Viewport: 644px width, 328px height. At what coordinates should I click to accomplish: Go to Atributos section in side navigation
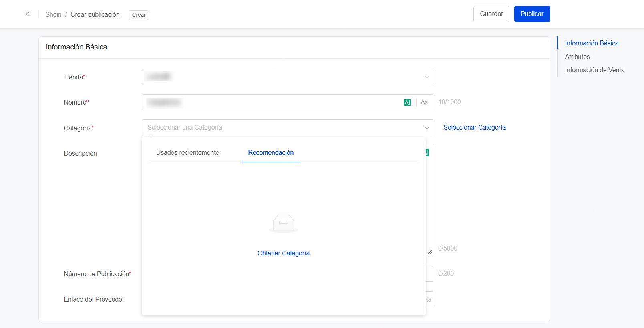click(x=577, y=57)
